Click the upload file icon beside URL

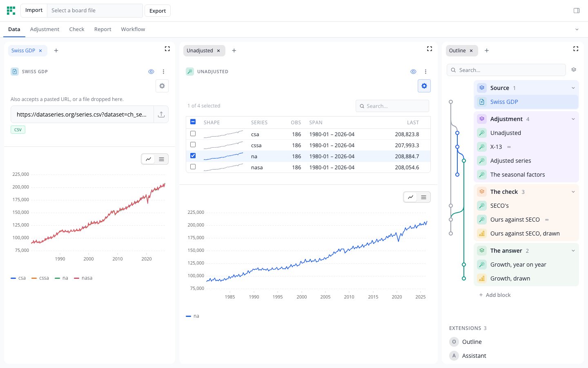161,114
